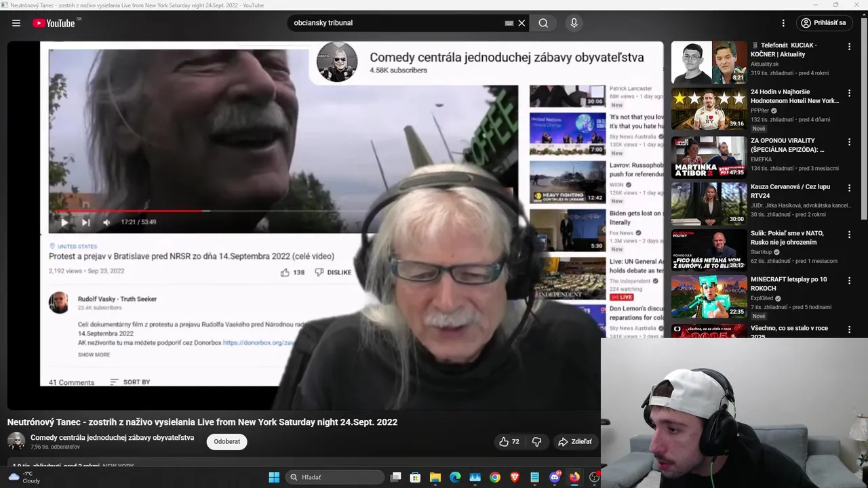The image size is (868, 488).
Task: Open thumbnail of ZA OPONOU VIRALITY video
Action: 709,157
